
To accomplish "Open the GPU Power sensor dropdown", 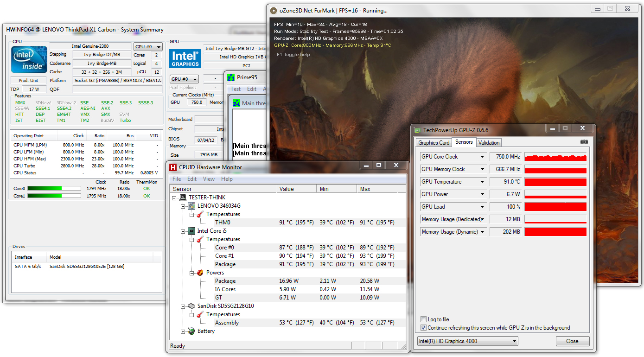I will (x=483, y=194).
